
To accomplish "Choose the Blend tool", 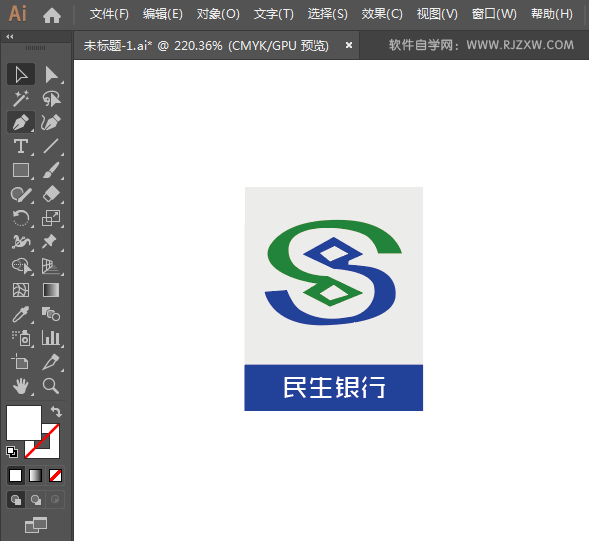I will (51, 314).
